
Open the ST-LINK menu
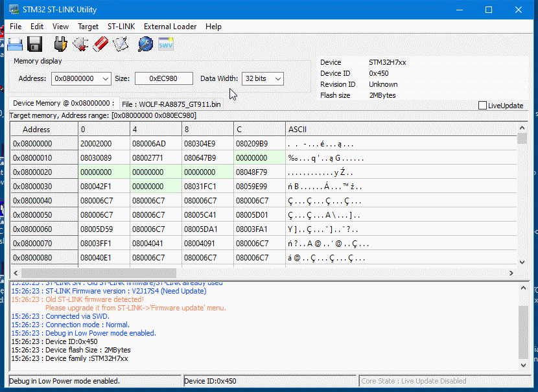(121, 27)
